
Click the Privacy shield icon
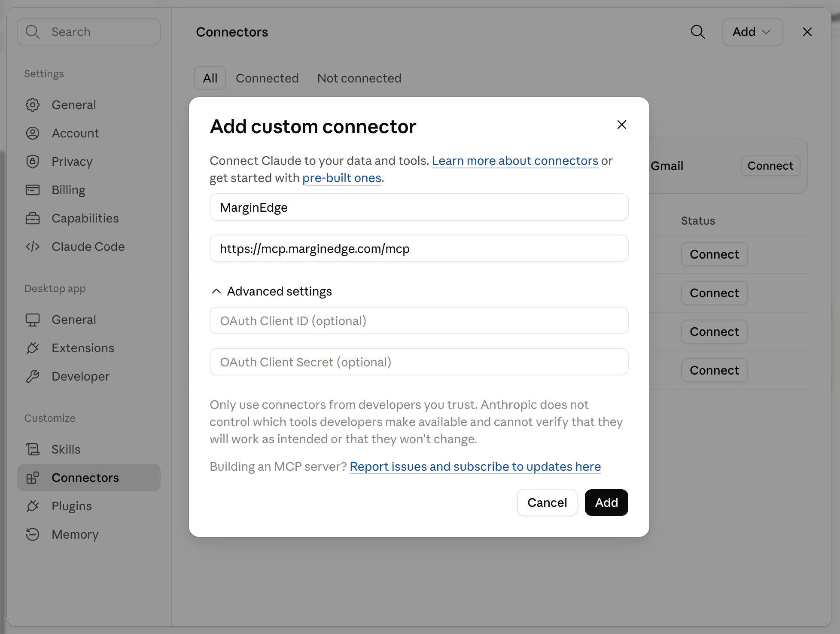pos(33,162)
